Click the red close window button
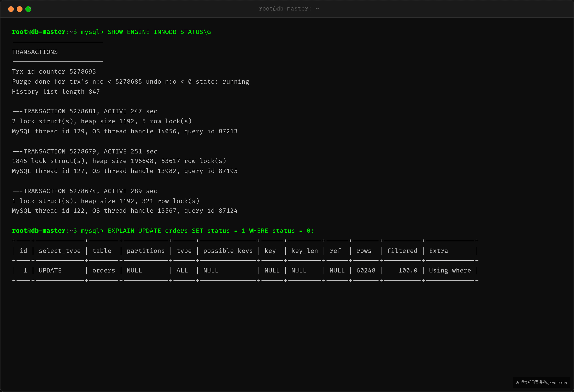This screenshot has width=574, height=392. pyautogui.click(x=11, y=9)
